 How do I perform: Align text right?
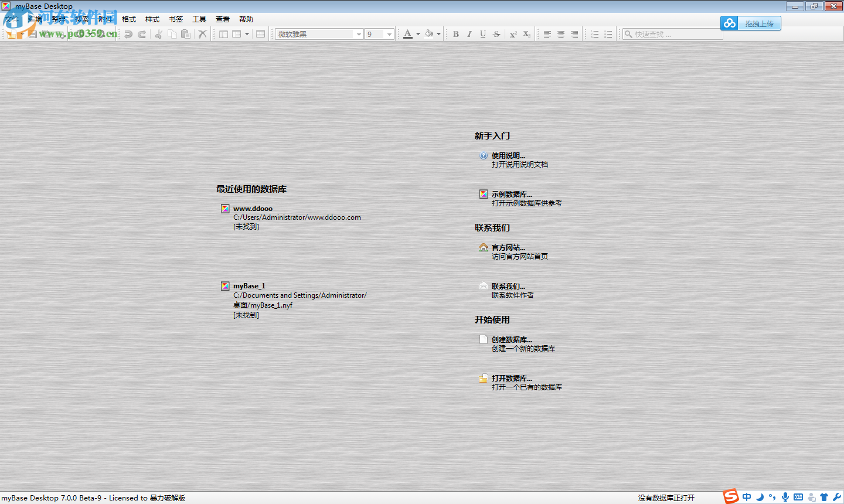click(574, 34)
